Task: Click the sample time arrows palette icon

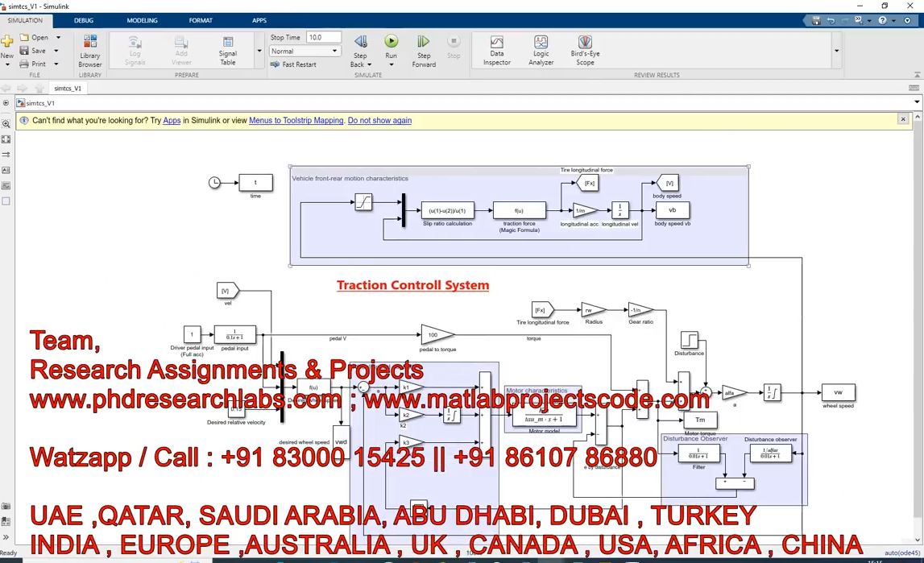Action: tap(6, 155)
